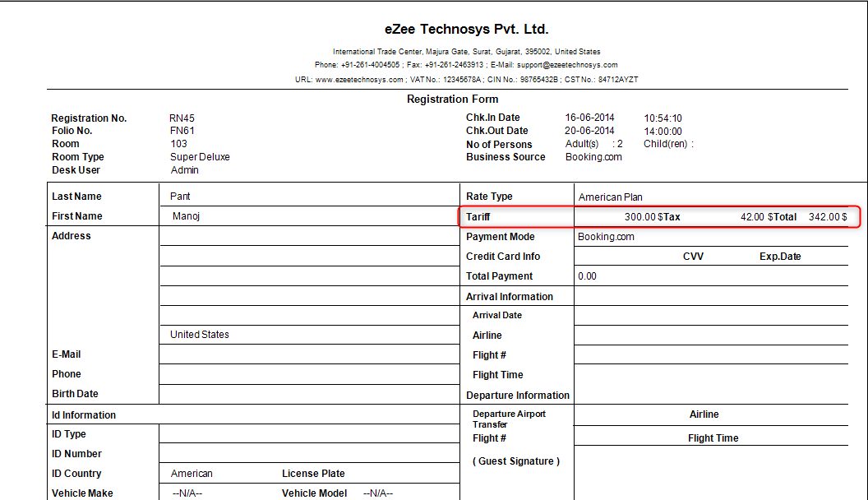Click room type Super Deluxe
This screenshot has height=500, width=868.
coord(200,157)
